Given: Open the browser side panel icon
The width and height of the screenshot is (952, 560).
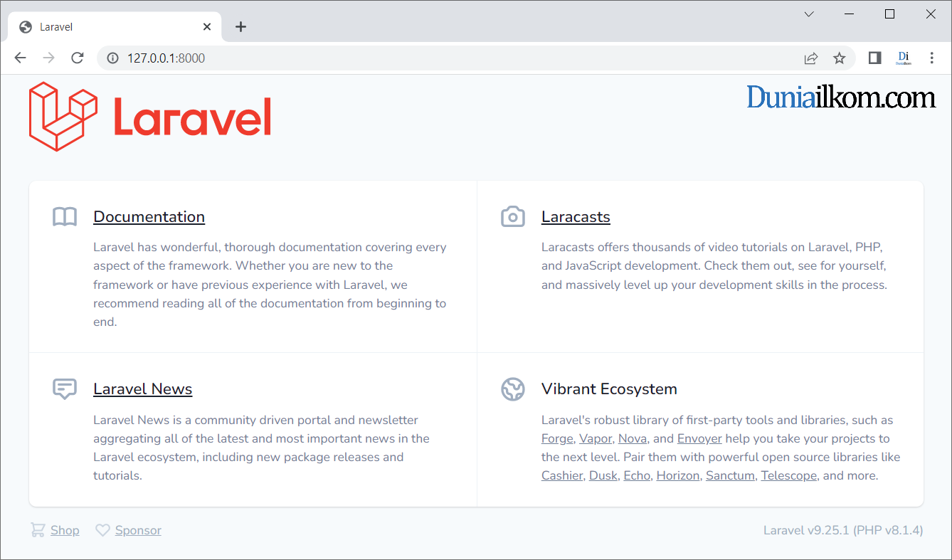Looking at the screenshot, I should (875, 58).
